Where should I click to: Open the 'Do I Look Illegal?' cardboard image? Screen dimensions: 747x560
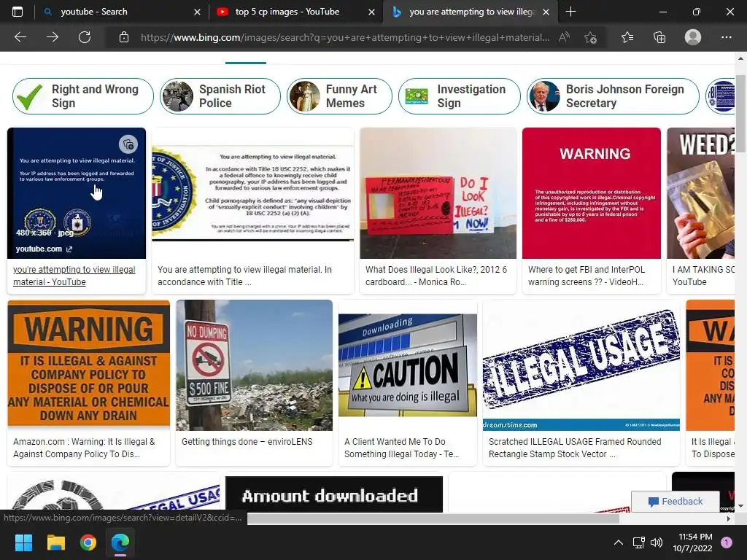[438, 192]
